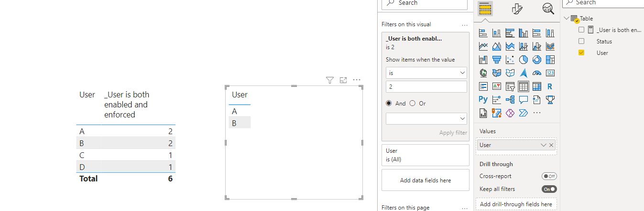Select Matrix visual icon

(537, 86)
